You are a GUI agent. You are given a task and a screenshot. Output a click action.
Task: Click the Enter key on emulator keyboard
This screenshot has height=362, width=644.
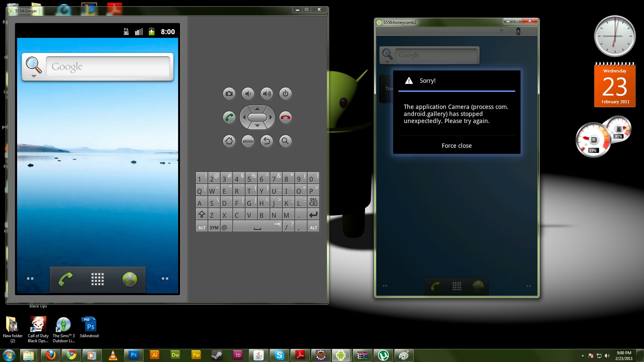click(x=313, y=215)
